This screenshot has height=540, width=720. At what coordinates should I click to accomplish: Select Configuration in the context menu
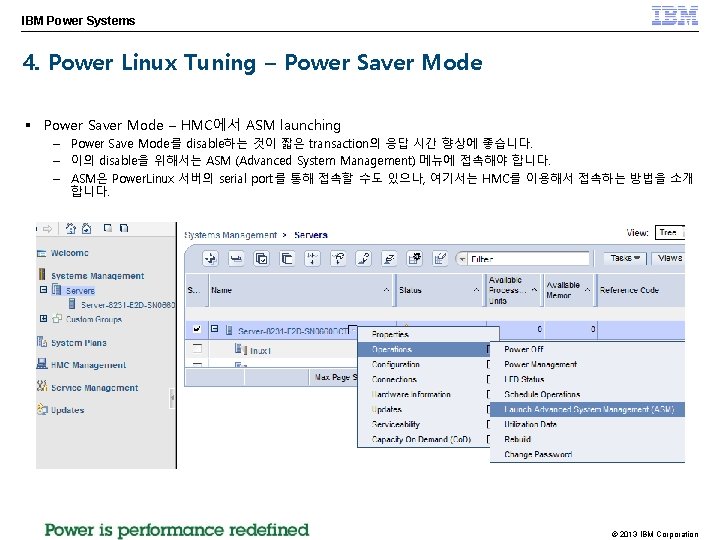424,365
